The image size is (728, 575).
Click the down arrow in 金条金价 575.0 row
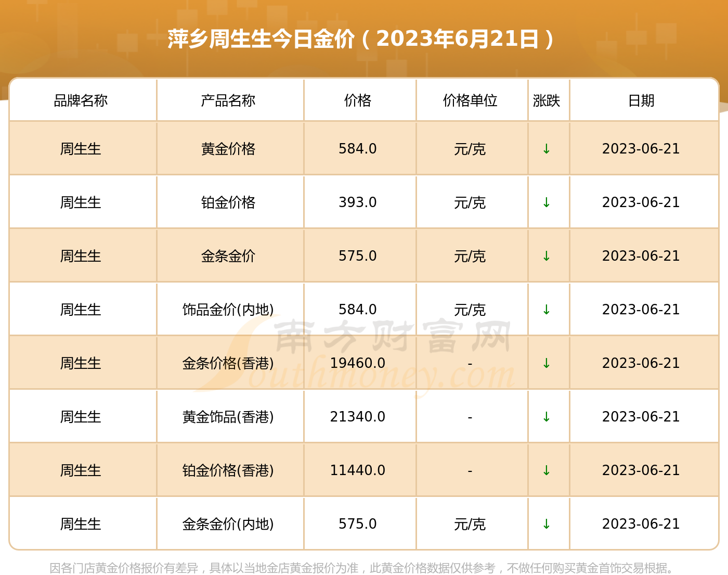[546, 256]
